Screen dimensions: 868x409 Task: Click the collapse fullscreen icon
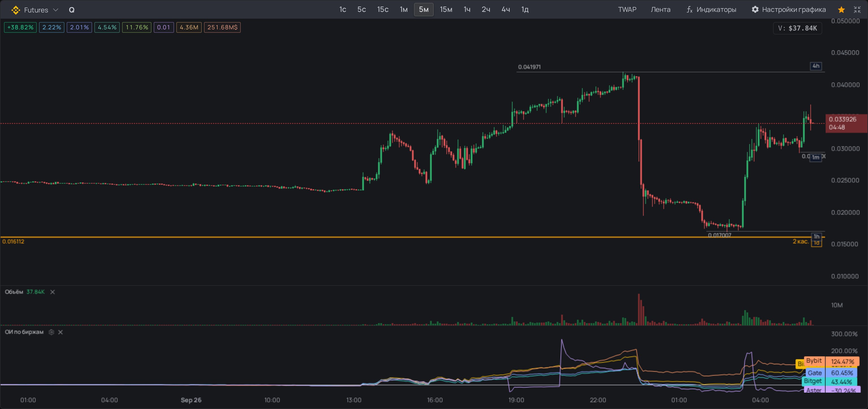tap(857, 10)
